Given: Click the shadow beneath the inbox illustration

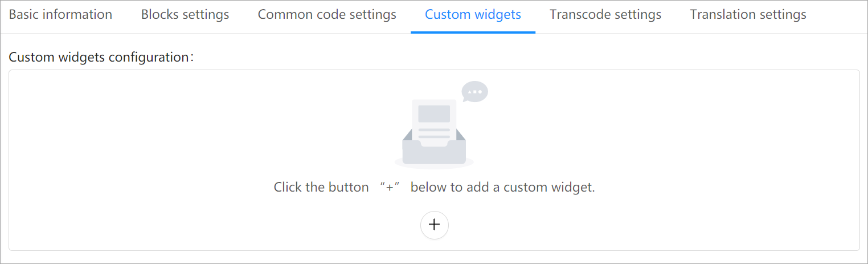Looking at the screenshot, I should click(x=434, y=166).
